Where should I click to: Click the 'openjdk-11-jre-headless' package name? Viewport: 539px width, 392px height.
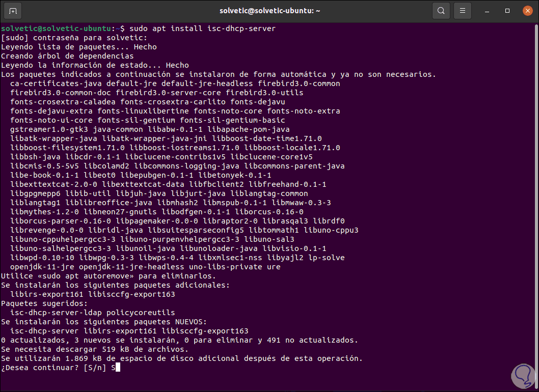(131, 267)
